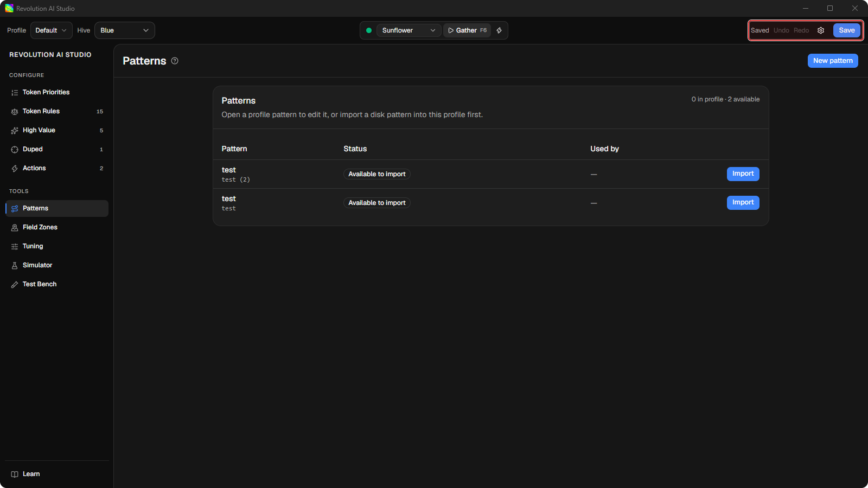
Task: Click the High Value sparkle icon
Action: [x=15, y=131]
